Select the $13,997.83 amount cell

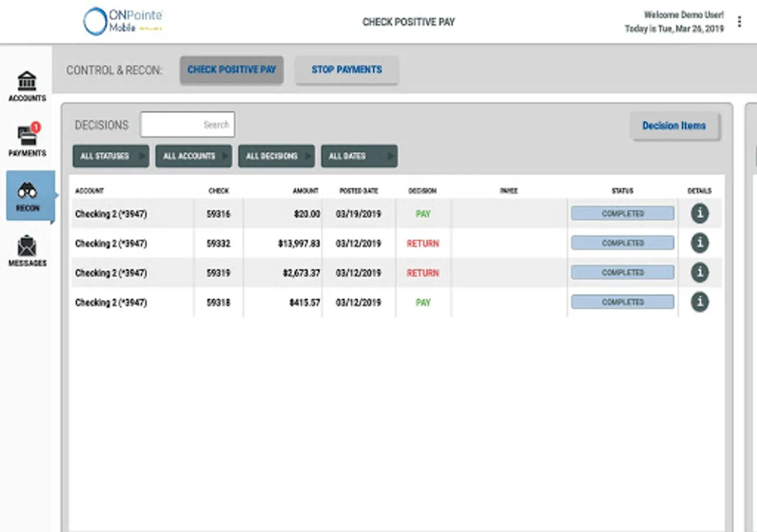coord(299,244)
